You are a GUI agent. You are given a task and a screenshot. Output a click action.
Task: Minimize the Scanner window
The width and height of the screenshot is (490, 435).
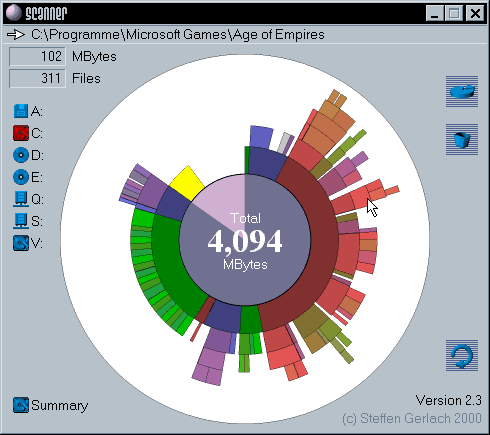click(x=435, y=14)
